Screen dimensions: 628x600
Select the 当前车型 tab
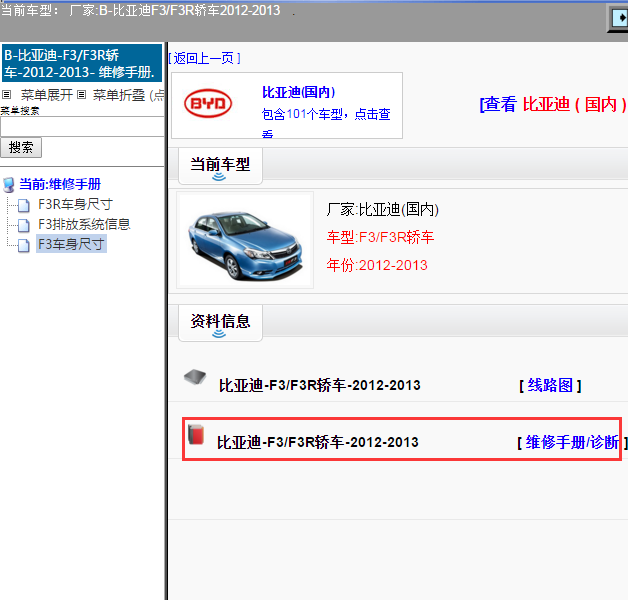[220, 166]
